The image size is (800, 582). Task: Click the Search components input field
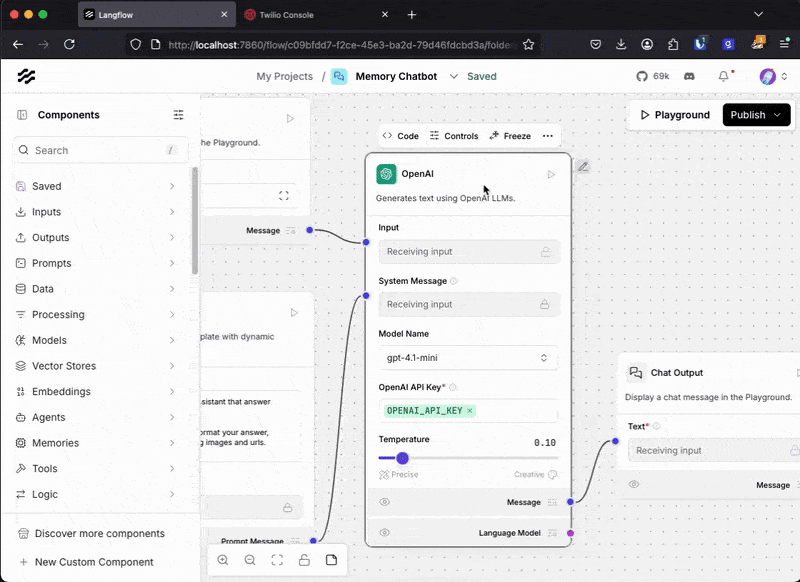coord(100,149)
